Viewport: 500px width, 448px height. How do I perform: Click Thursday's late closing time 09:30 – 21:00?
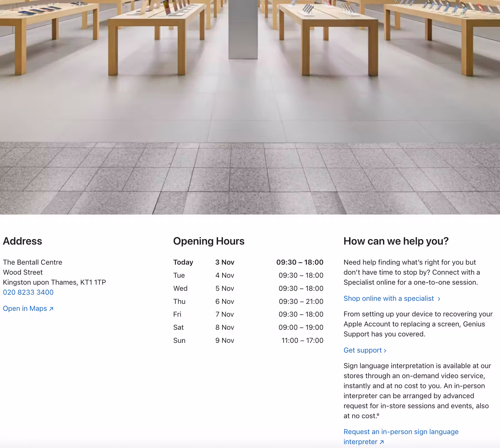301,301
